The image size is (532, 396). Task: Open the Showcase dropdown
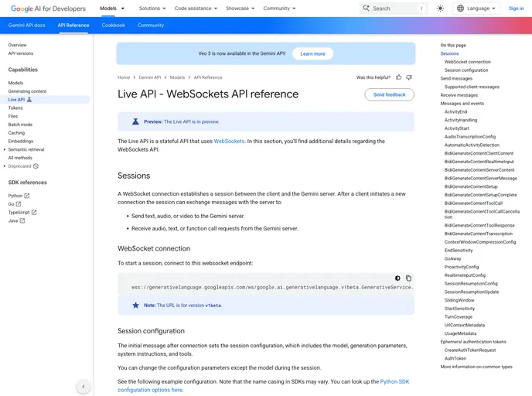(240, 9)
